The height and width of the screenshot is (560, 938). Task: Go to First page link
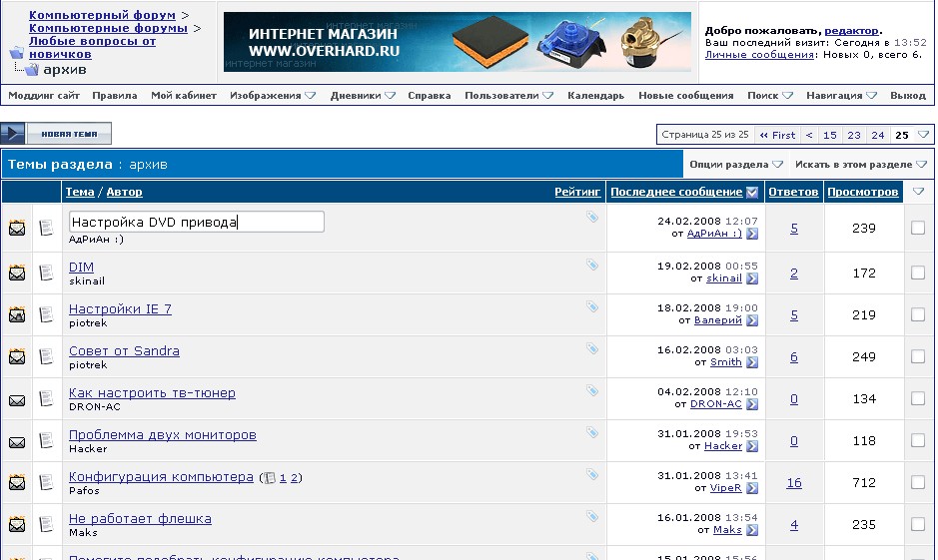pos(777,135)
